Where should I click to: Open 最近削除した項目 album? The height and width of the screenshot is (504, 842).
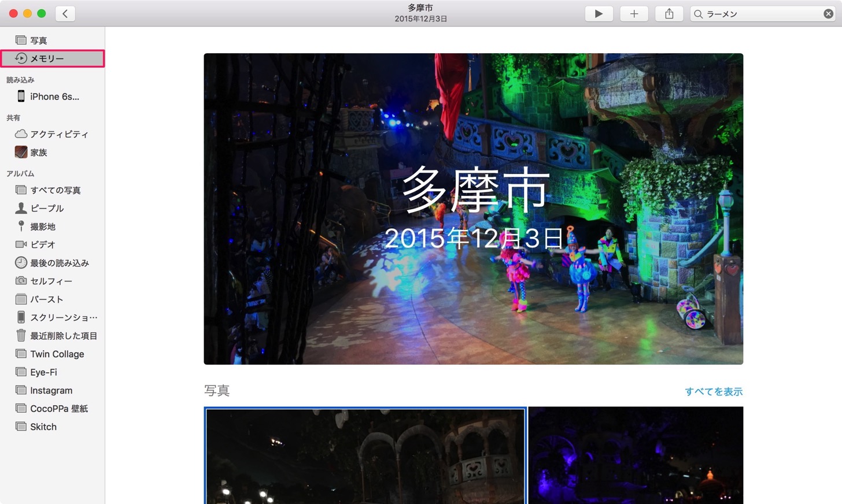52,336
